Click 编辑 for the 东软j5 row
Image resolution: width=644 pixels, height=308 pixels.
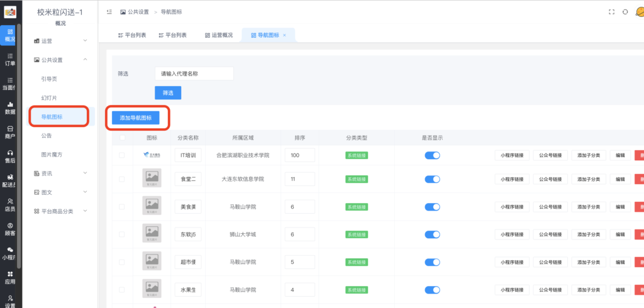click(620, 234)
